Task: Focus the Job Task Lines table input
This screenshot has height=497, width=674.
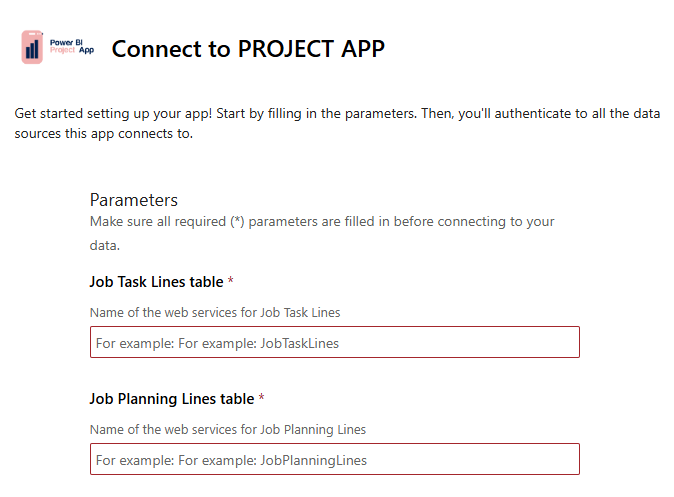Action: pyautogui.click(x=335, y=342)
